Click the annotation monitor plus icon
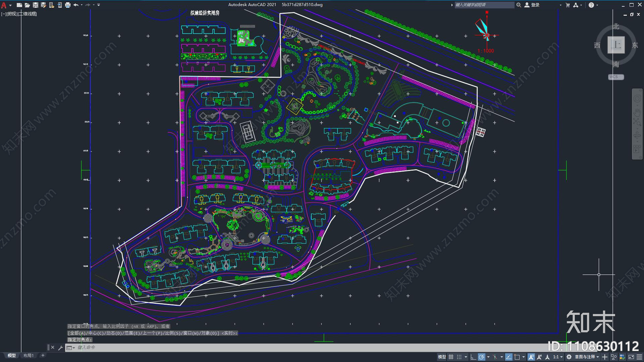 click(605, 357)
